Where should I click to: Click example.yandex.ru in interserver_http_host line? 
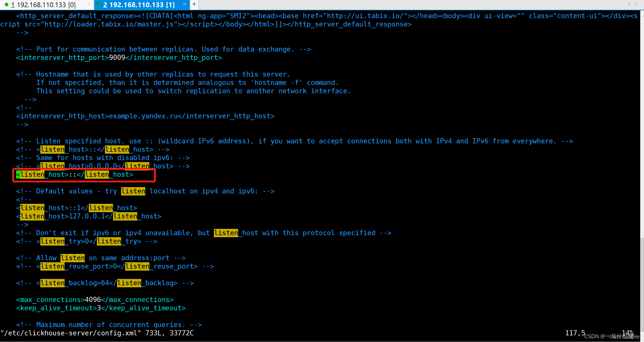click(143, 116)
